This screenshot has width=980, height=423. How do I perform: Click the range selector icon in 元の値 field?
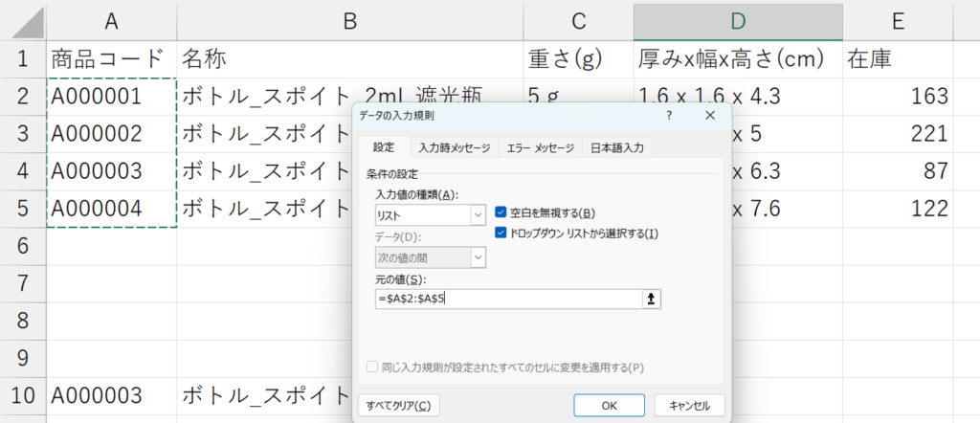tap(653, 299)
